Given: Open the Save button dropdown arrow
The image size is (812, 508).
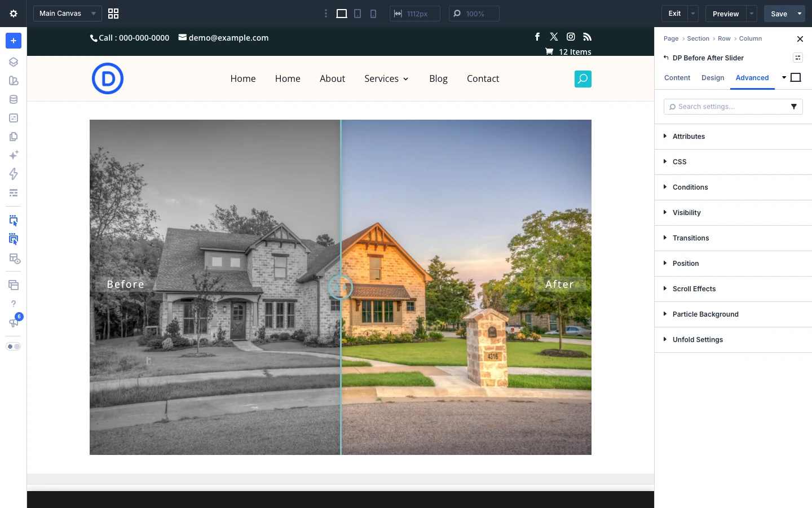Looking at the screenshot, I should click(x=800, y=14).
